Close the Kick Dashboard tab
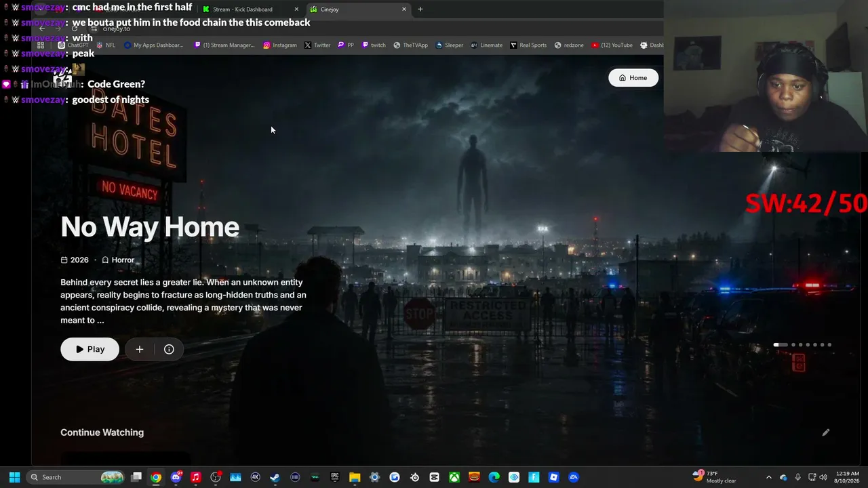868x488 pixels. tap(296, 9)
